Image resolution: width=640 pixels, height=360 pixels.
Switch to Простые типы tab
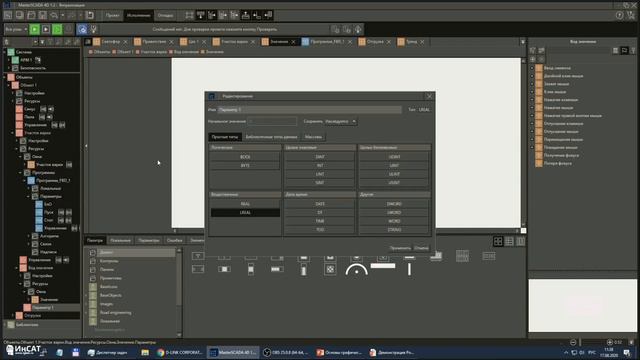click(x=224, y=137)
